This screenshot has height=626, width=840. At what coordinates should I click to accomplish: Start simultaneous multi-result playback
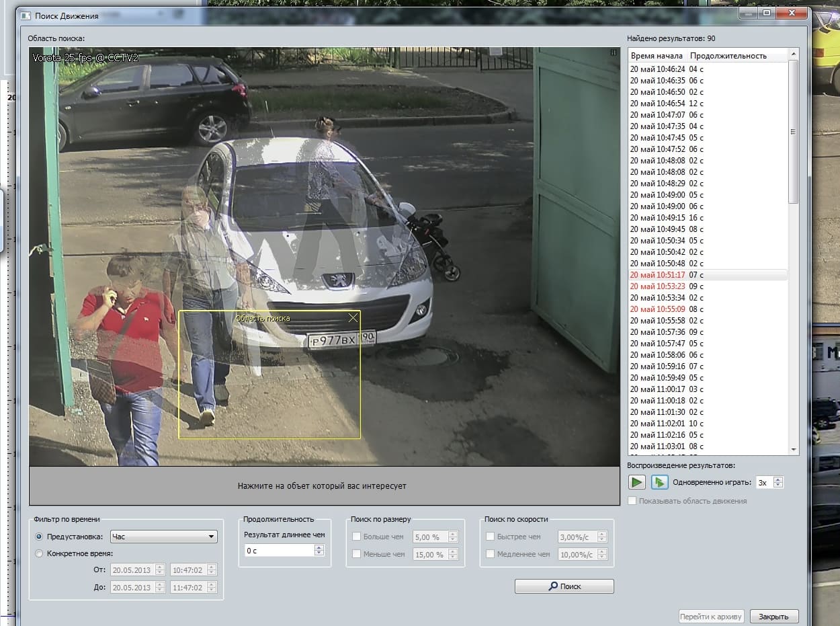659,482
